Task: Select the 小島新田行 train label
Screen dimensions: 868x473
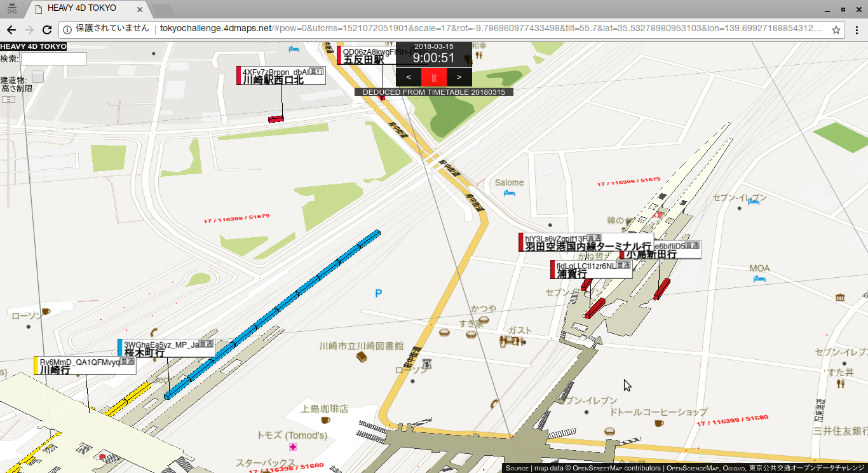Action: (661, 250)
